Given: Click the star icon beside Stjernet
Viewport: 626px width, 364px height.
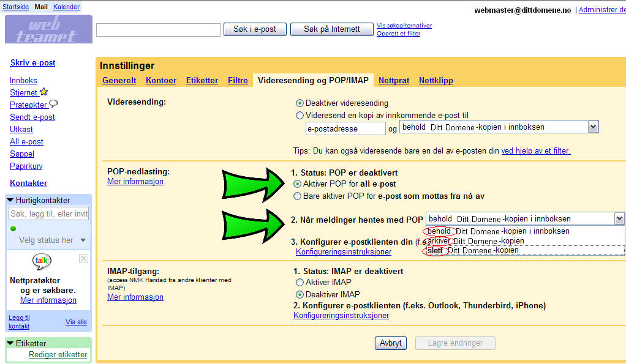Looking at the screenshot, I should tap(44, 92).
